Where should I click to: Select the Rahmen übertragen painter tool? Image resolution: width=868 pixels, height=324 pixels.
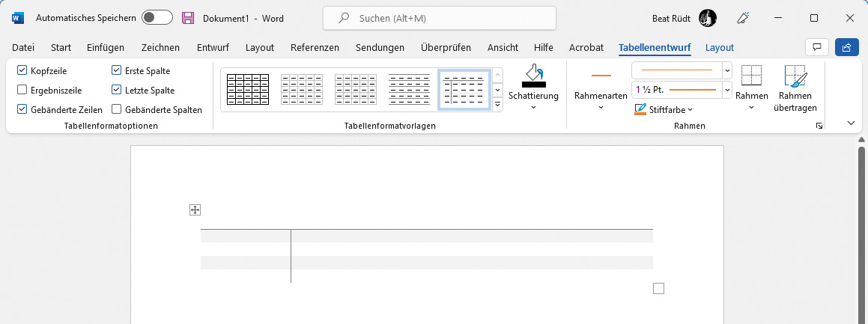(x=795, y=76)
